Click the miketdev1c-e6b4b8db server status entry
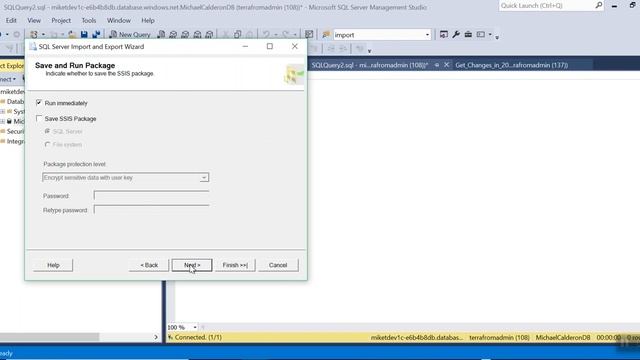Screen dimensions: 640x360 (x=417, y=338)
